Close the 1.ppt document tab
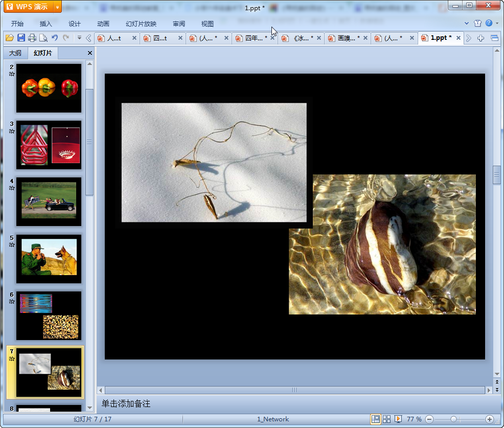 pos(459,38)
